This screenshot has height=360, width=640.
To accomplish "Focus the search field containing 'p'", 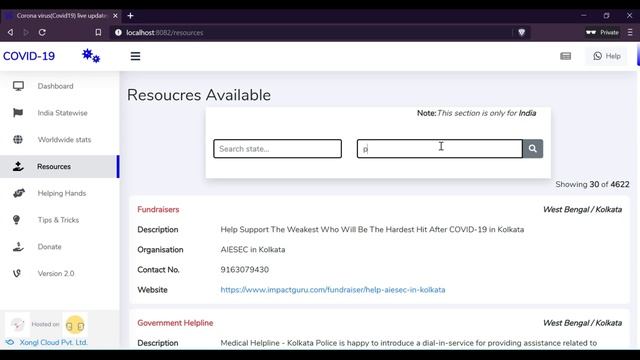I will pos(440,149).
